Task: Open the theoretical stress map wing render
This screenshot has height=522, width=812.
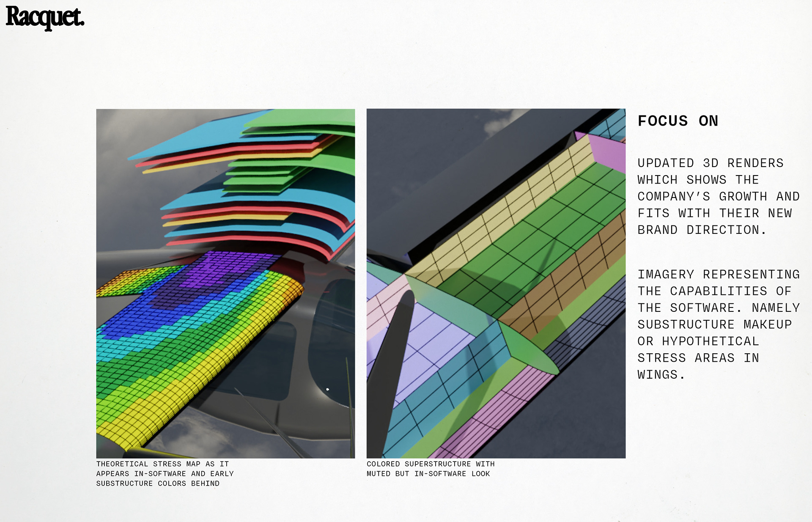Action: click(225, 283)
